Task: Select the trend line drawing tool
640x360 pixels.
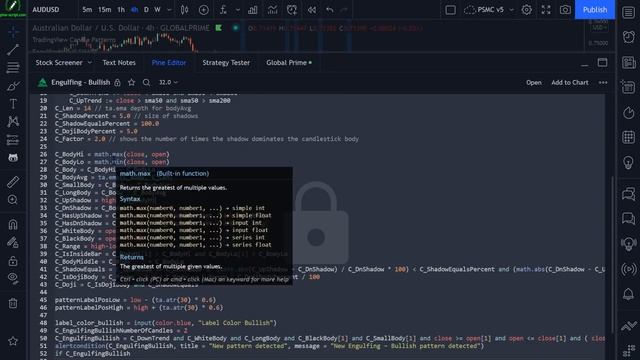Action: click(x=13, y=49)
